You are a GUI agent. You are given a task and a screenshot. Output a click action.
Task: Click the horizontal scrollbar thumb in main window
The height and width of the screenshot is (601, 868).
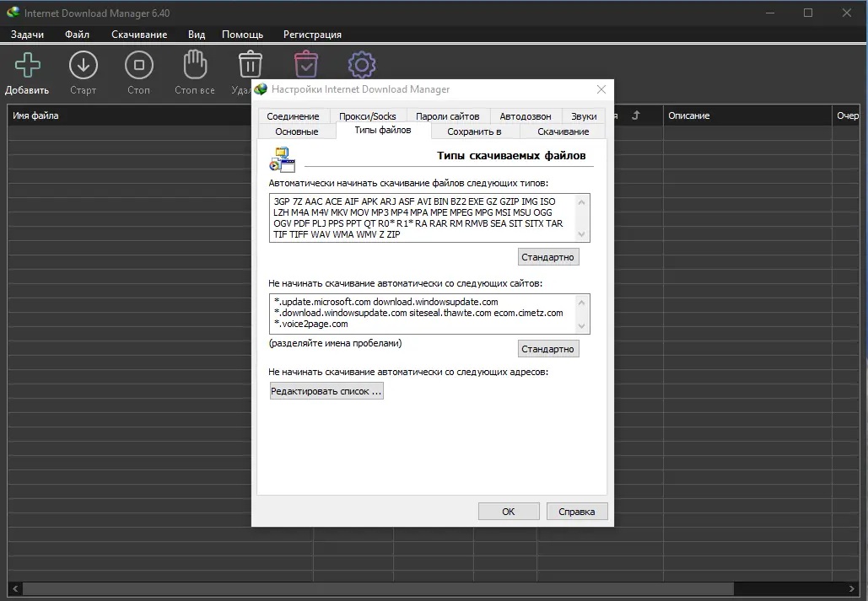coord(378,588)
